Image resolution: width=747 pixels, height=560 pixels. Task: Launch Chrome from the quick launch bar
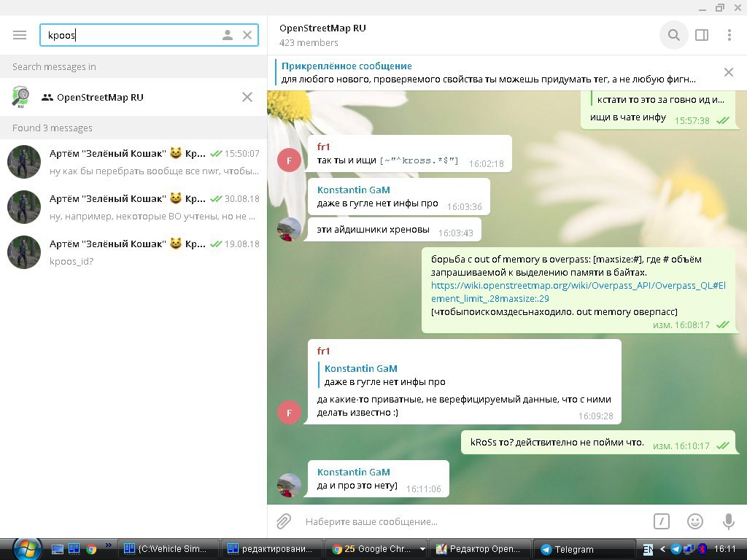[x=91, y=549]
